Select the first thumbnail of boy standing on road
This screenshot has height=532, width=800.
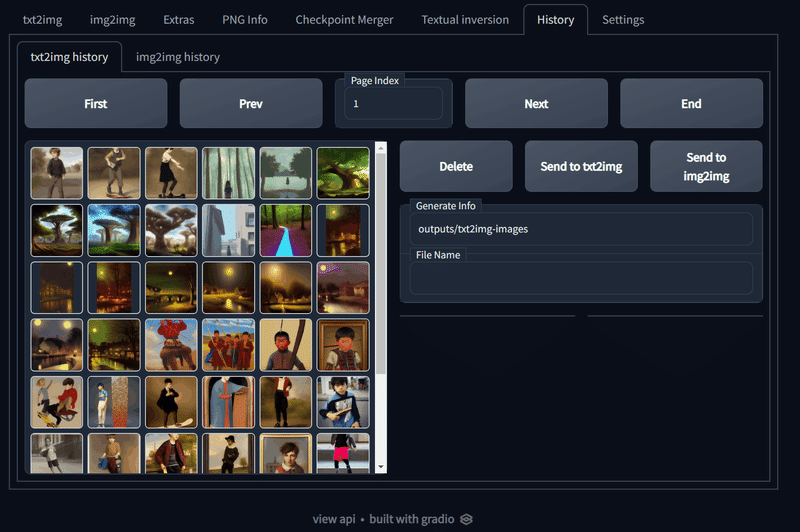(57, 173)
